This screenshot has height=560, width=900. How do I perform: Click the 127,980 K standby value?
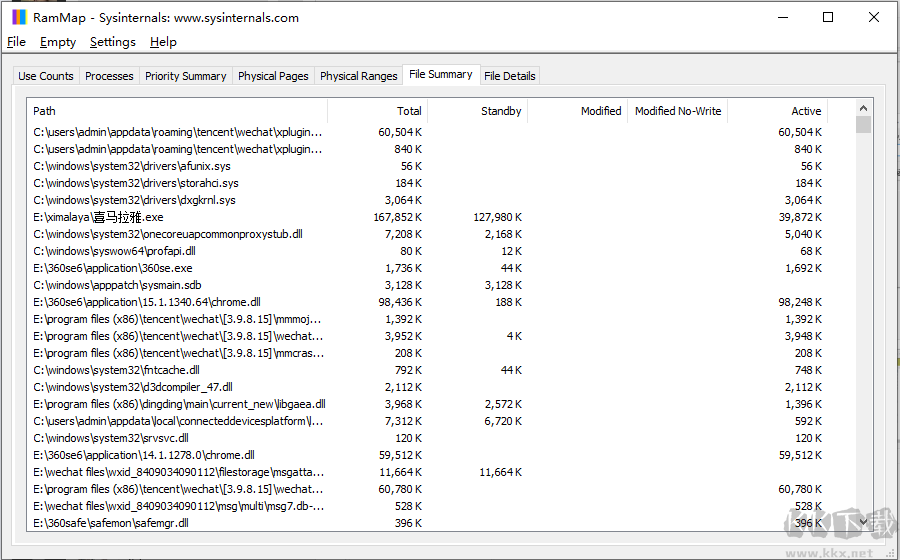498,217
